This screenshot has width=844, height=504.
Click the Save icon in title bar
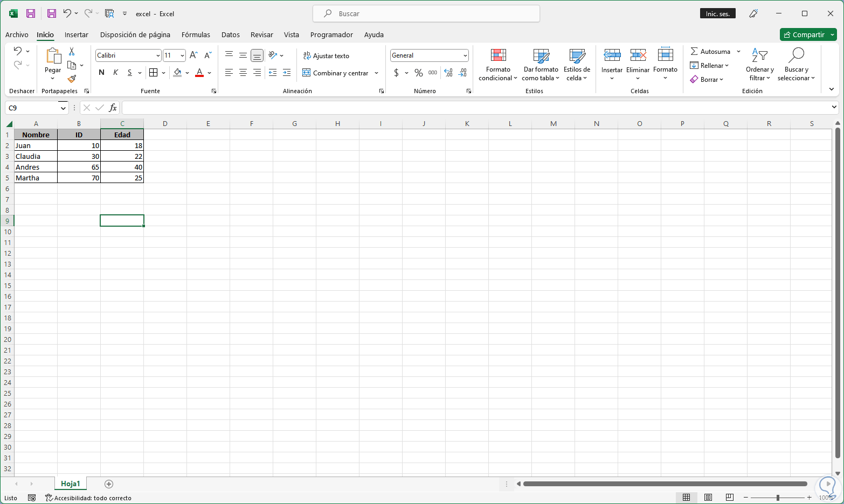(31, 13)
